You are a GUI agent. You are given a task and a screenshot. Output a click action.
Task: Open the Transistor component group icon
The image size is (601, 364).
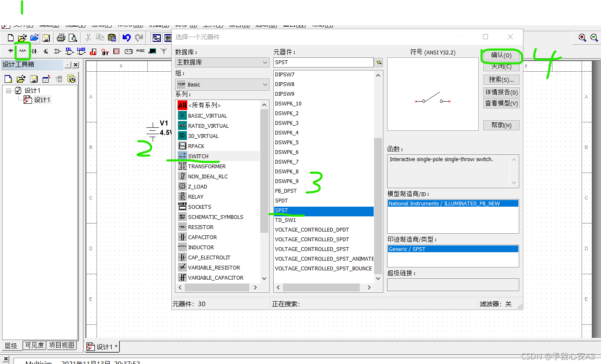[46, 51]
